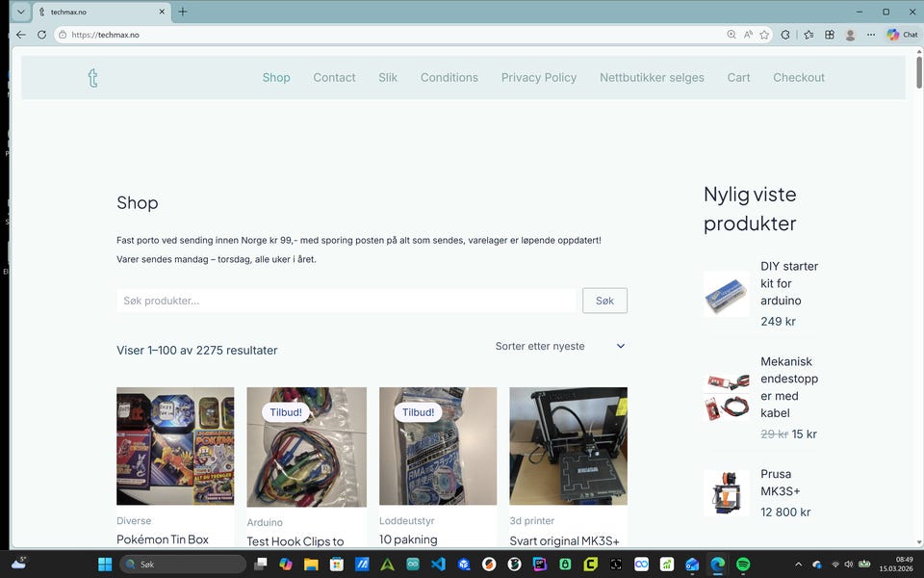Click the 3d printer category label

tap(532, 521)
